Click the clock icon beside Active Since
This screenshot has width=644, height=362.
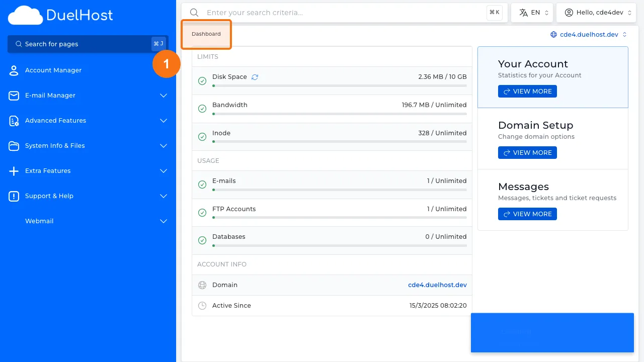pos(202,305)
